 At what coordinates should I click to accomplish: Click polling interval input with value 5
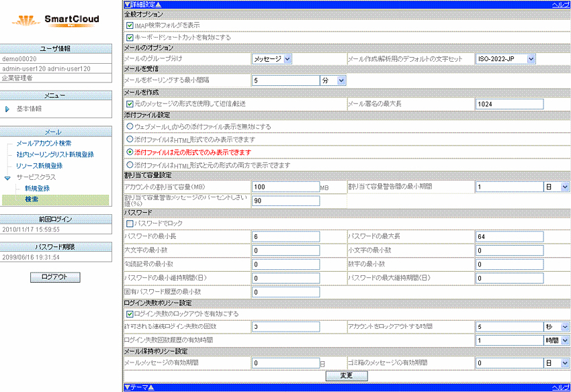(285, 81)
